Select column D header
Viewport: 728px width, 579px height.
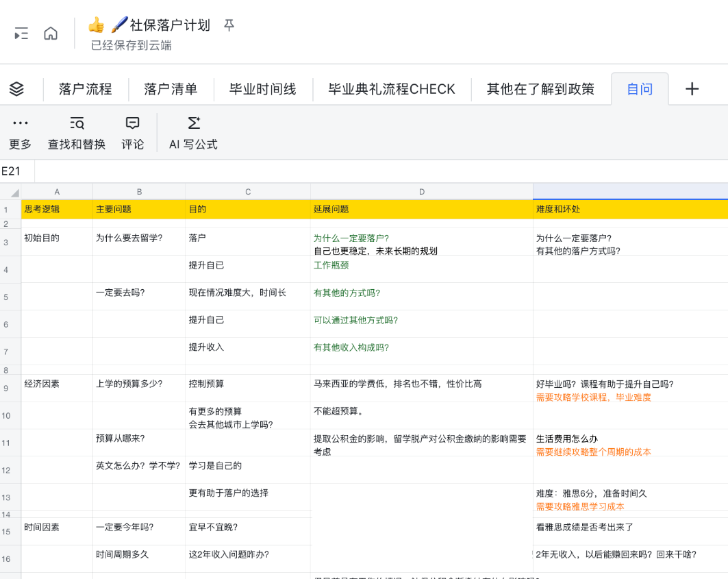tap(422, 192)
